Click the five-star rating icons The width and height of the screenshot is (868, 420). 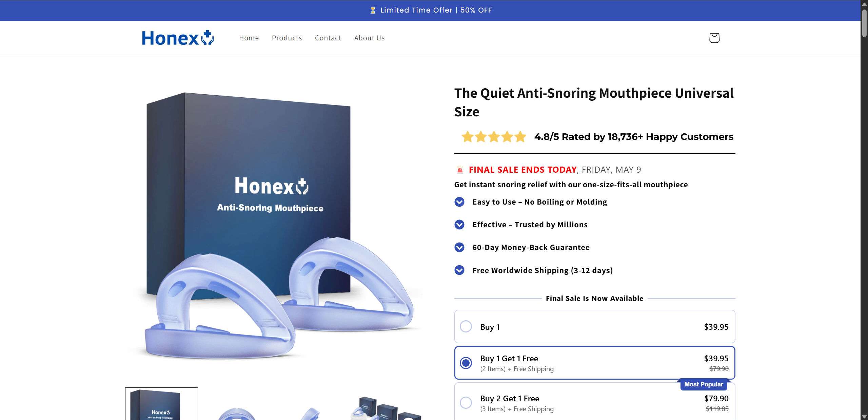coord(494,137)
